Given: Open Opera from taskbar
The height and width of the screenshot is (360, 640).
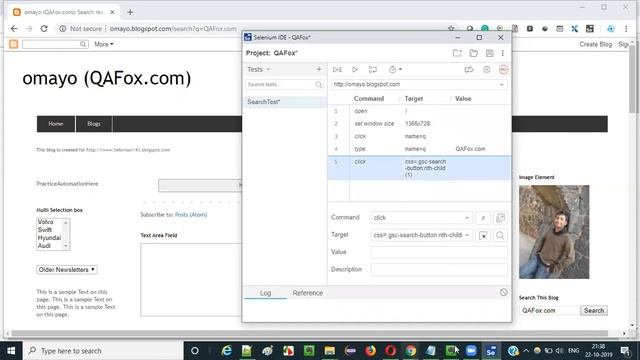Looking at the screenshot, I should [x=391, y=351].
